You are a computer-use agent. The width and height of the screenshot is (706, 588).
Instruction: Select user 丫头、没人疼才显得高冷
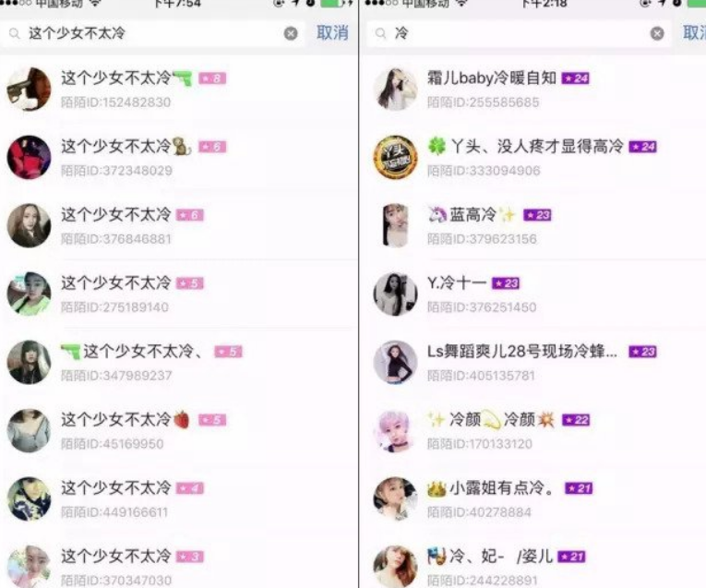click(534, 158)
